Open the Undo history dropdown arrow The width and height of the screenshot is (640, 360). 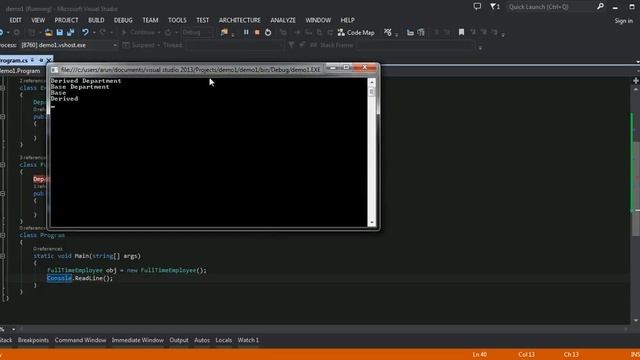pos(94,32)
